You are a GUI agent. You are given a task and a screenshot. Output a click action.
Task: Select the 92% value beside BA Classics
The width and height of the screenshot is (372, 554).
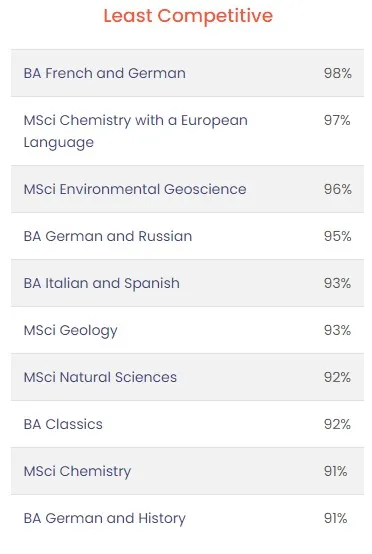[337, 424]
